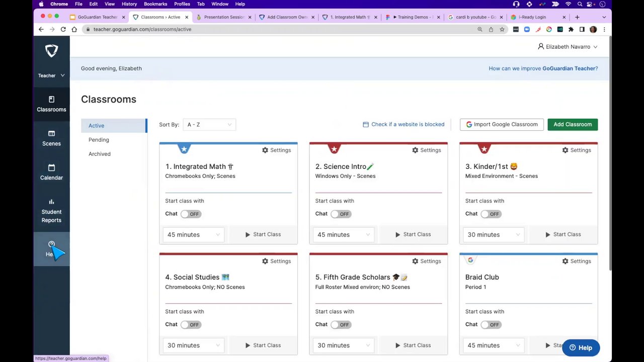
Task: Open the Braid Club 45 minutes dropdown
Action: tap(493, 345)
